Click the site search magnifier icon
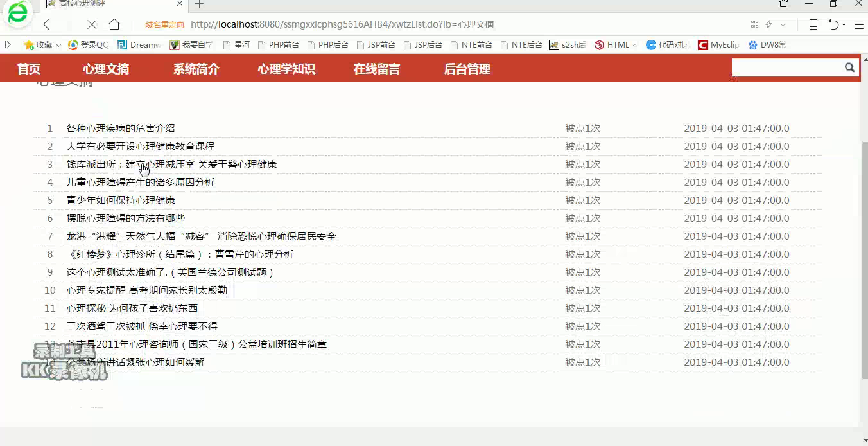 [849, 67]
